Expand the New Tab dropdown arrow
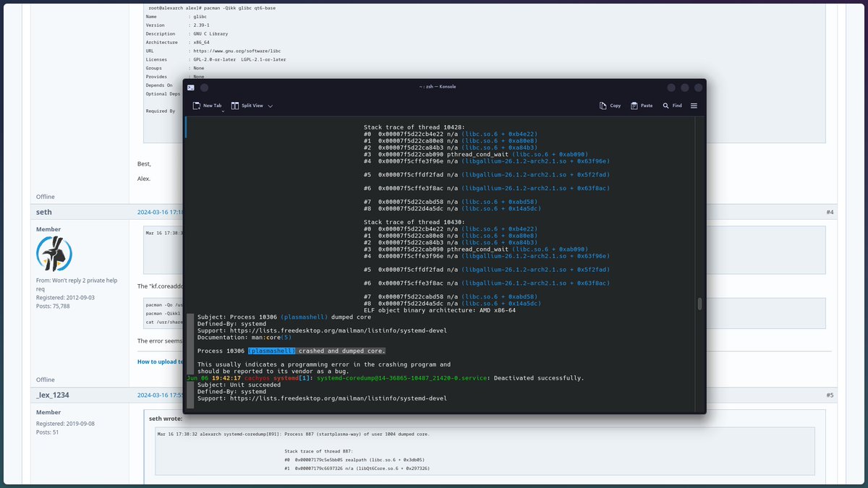 [x=223, y=111]
